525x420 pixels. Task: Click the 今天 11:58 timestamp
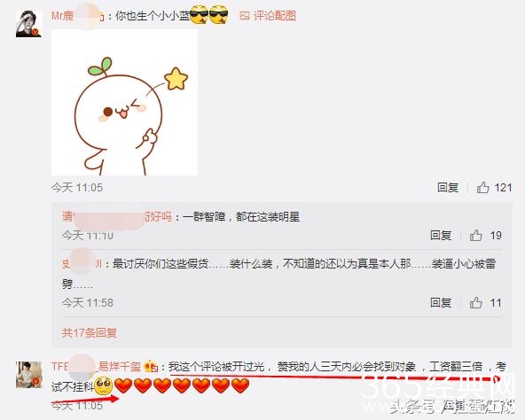coord(88,303)
